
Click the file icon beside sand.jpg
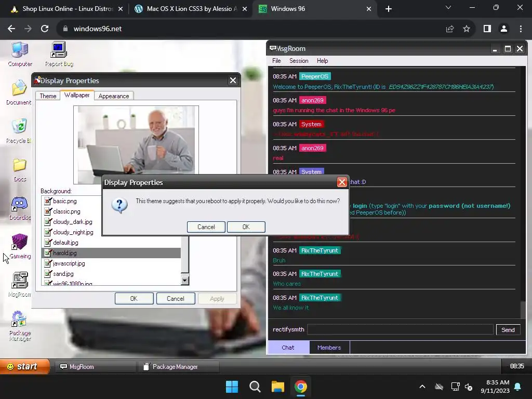48,274
